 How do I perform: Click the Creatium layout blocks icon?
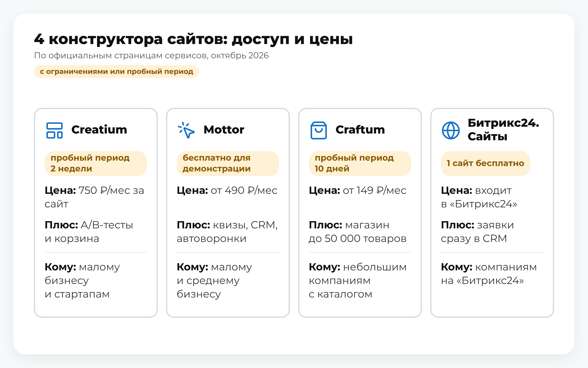coord(55,130)
